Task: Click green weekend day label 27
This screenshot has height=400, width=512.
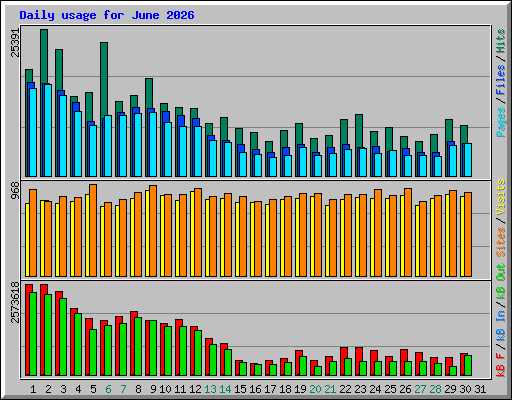Action: 420,389
